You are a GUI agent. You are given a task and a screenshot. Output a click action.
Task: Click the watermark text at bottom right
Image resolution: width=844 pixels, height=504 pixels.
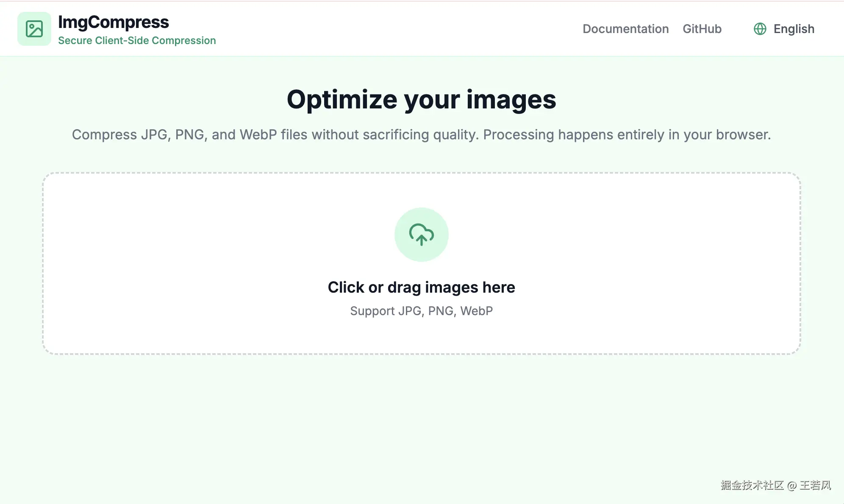(775, 485)
